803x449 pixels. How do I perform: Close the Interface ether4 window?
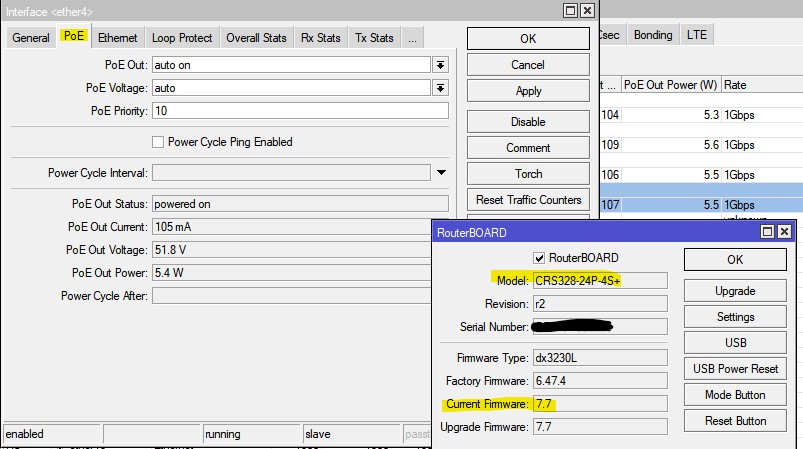(587, 11)
